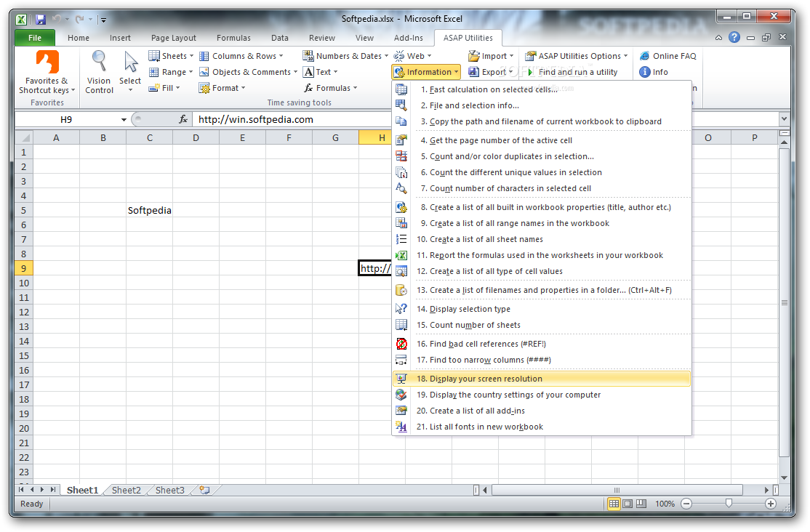The width and height of the screenshot is (810, 532).
Task: Click the Info icon in ribbon
Action: tap(644, 72)
